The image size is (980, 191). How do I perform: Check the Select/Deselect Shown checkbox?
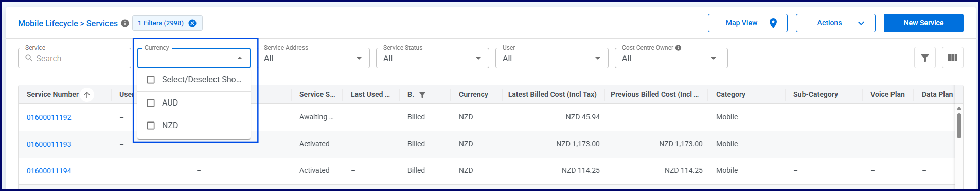(x=151, y=80)
